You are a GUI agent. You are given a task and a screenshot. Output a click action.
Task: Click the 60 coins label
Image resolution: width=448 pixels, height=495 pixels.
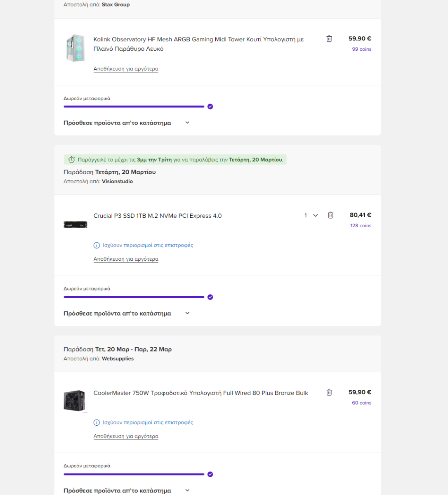pyautogui.click(x=362, y=403)
